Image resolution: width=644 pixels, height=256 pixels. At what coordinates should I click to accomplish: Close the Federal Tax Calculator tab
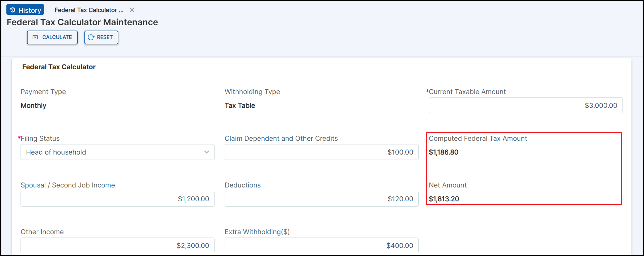132,10
